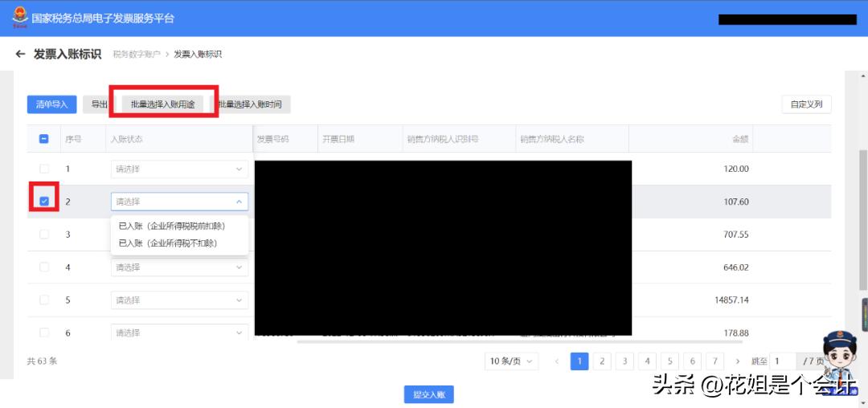
Task: Click 批量选择入账时间 button
Action: click(250, 104)
